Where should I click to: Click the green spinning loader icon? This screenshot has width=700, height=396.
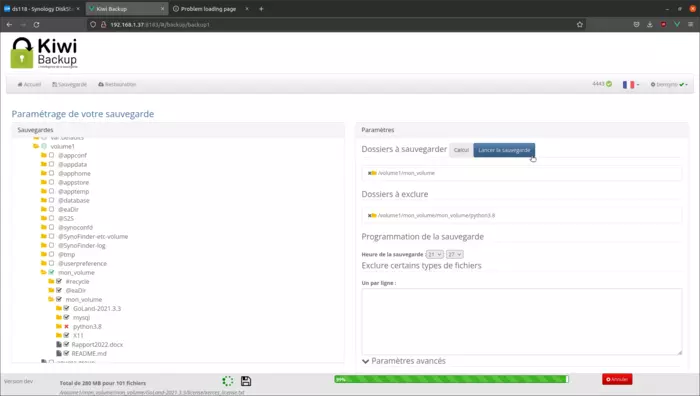228,381
